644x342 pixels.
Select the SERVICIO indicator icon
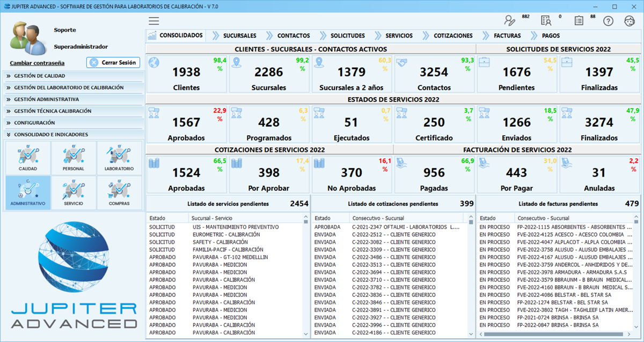(x=74, y=192)
